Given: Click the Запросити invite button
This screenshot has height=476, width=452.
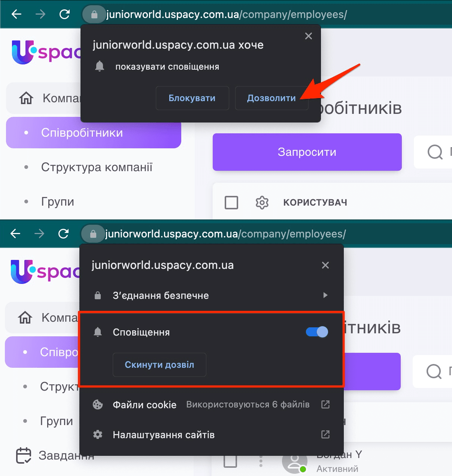Looking at the screenshot, I should point(307,152).
